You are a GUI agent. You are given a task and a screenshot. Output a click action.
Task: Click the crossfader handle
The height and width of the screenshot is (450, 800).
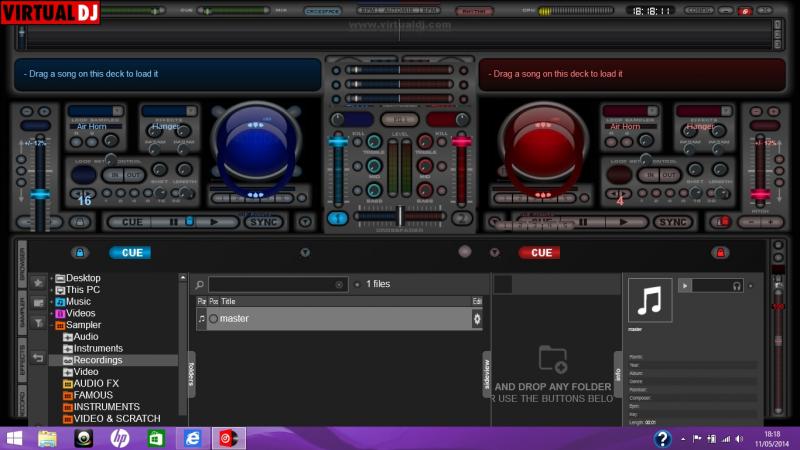400,216
